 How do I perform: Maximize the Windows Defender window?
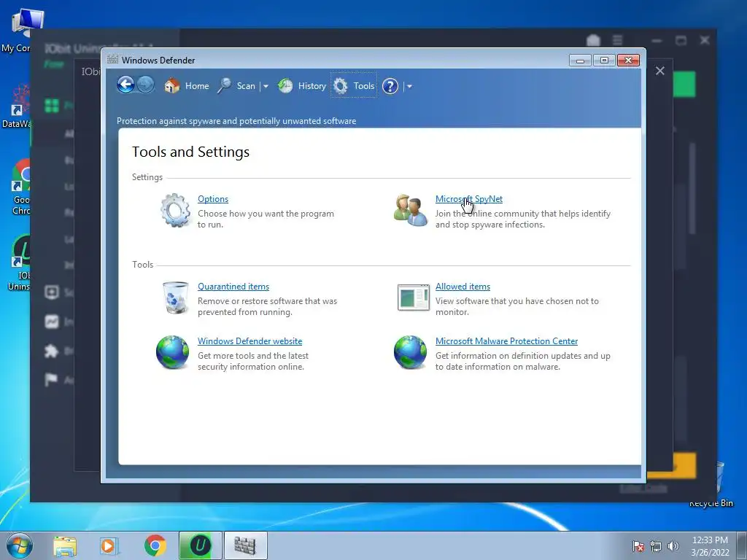point(603,60)
